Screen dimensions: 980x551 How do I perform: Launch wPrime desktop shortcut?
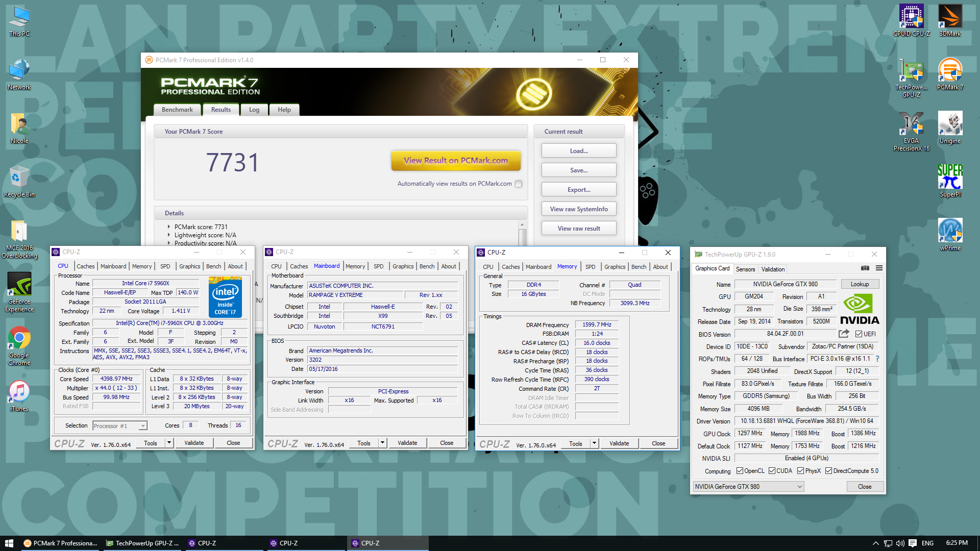click(950, 236)
